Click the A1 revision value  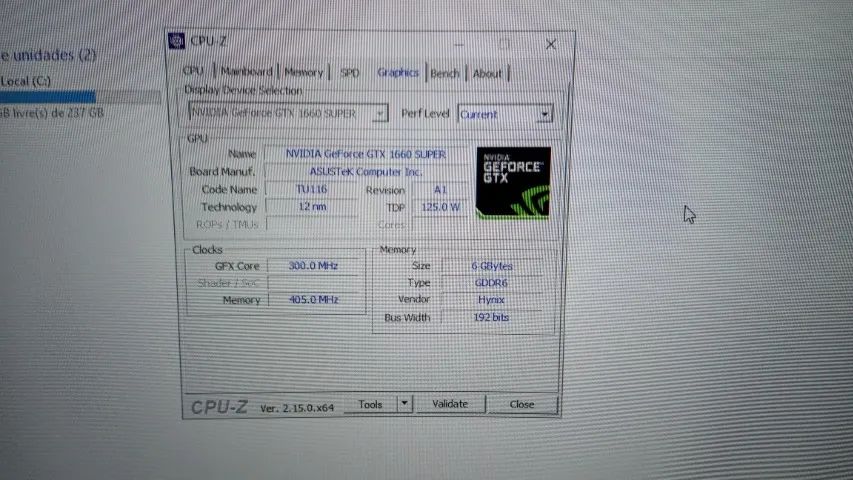coord(440,189)
